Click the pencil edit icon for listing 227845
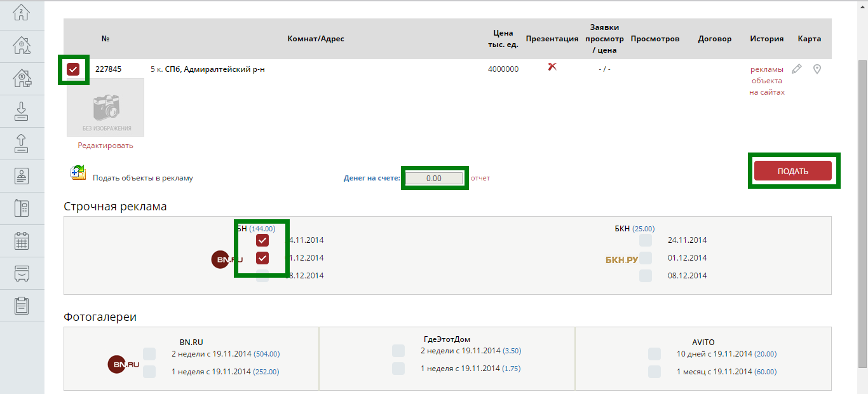 [x=797, y=69]
